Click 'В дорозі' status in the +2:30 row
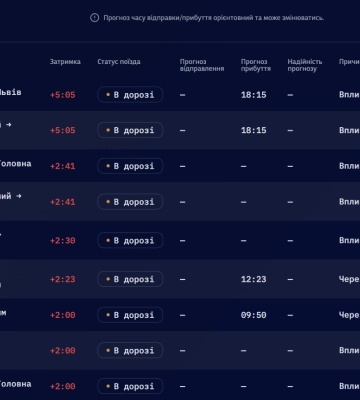Screen dimensions: 360x400 (130, 241)
